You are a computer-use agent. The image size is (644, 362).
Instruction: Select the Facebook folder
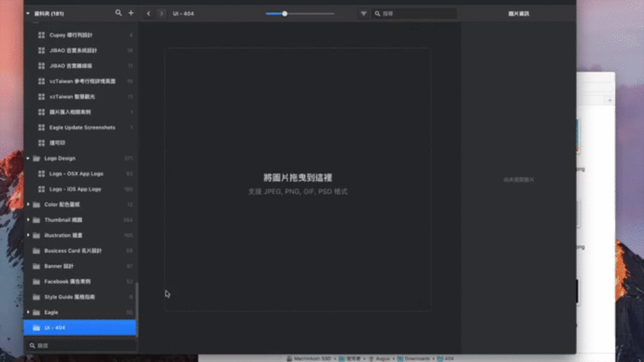[x=80, y=282]
